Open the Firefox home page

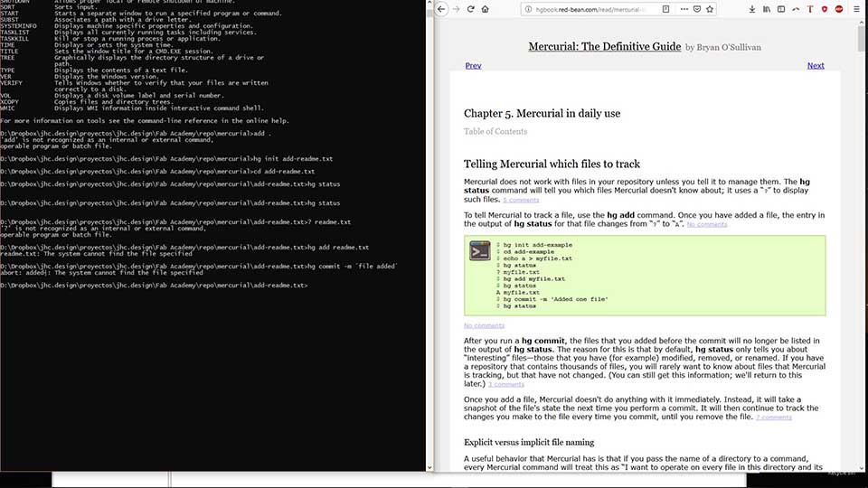[x=485, y=9]
